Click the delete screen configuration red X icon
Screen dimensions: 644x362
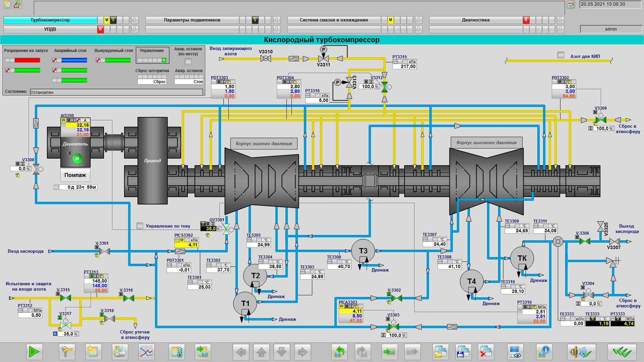pos(486,352)
